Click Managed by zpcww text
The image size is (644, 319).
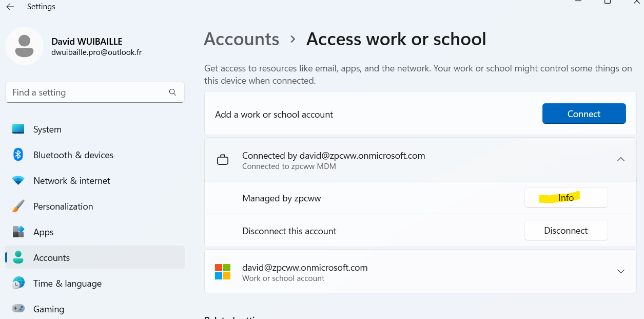click(282, 198)
